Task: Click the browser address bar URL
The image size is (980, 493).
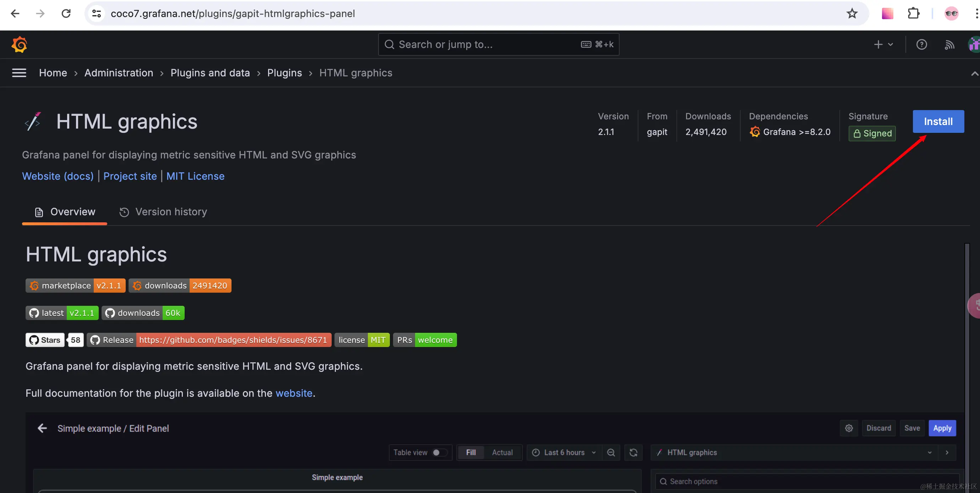Action: coord(233,14)
